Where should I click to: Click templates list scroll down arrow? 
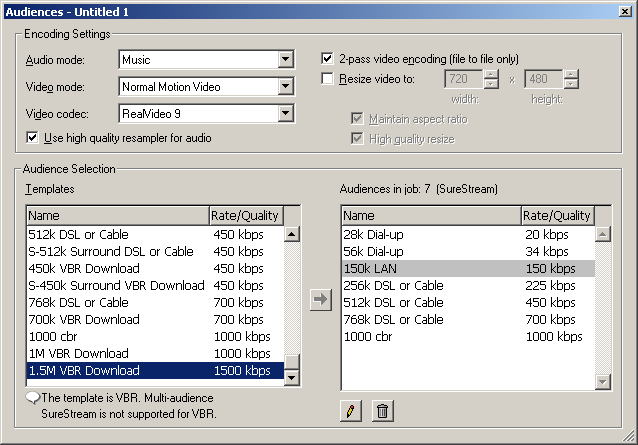tap(292, 377)
